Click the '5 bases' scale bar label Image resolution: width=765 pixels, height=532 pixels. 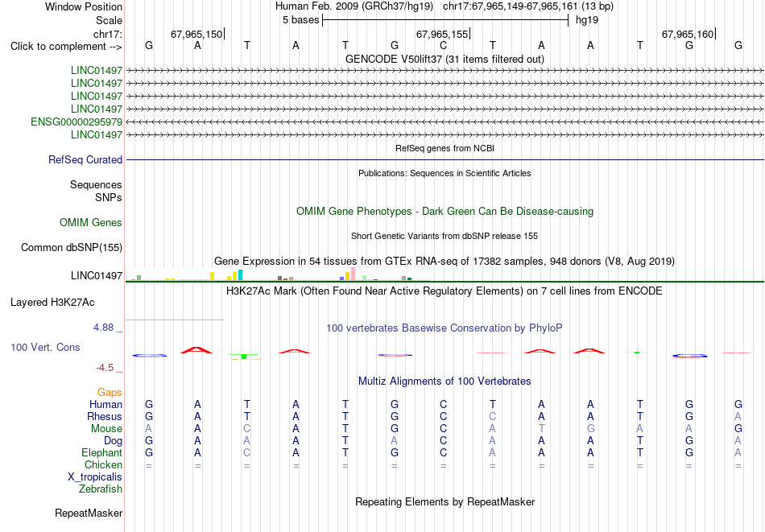tap(300, 20)
